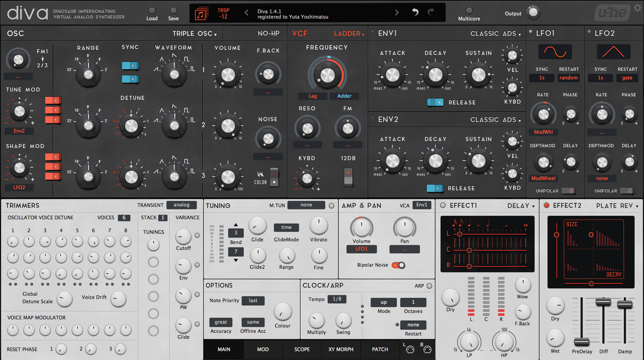Go to the previous preset arrow

tap(246, 12)
